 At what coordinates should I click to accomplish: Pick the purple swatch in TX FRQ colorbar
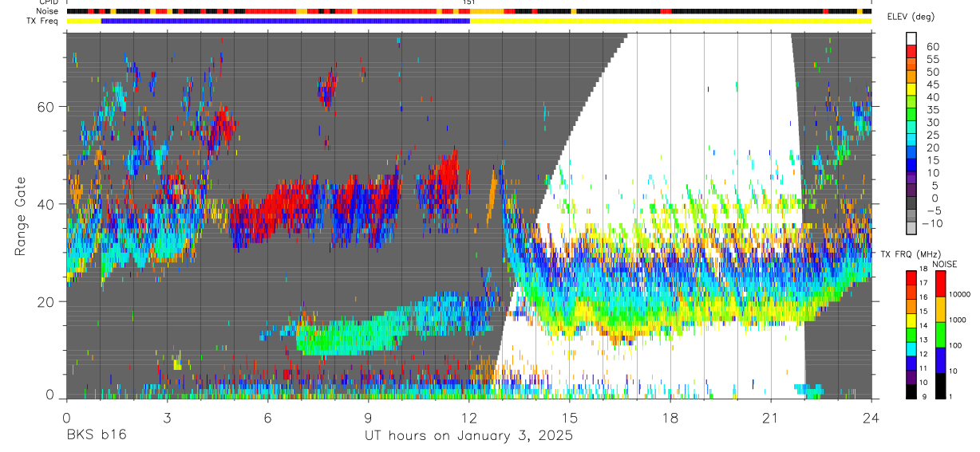911,375
